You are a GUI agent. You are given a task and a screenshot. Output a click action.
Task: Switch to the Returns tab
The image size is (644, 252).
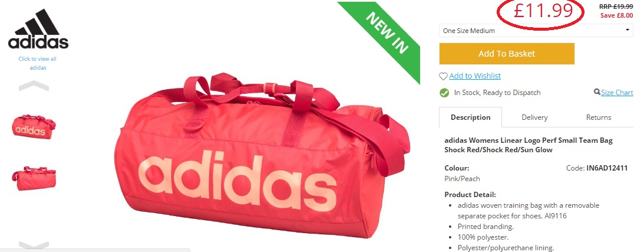[x=599, y=117]
